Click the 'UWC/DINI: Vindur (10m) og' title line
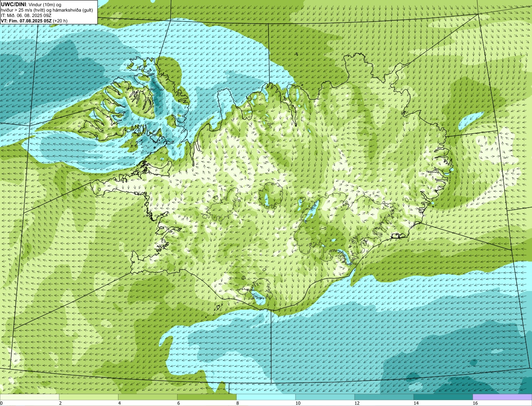The image size is (532, 406). [x=31, y=4]
